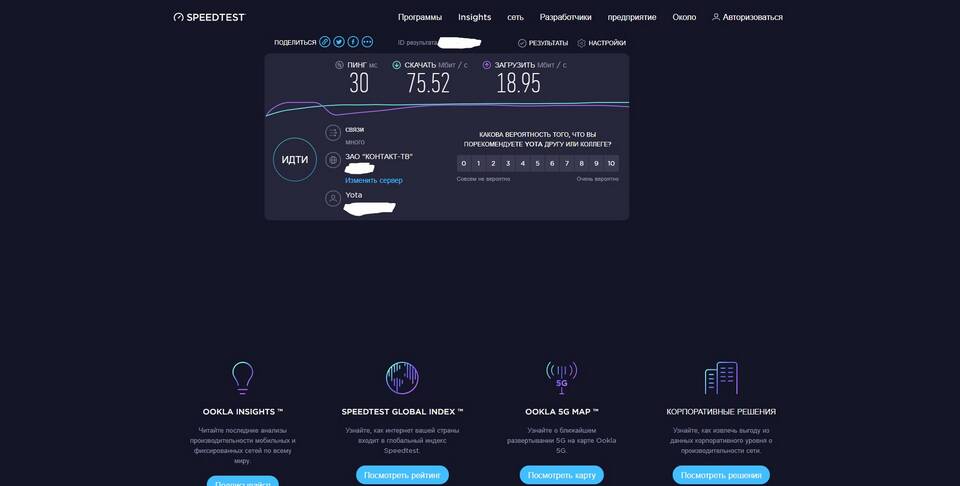This screenshot has width=960, height=486.
Task: Click the user icon next to Авторизоваться
Action: [716, 17]
